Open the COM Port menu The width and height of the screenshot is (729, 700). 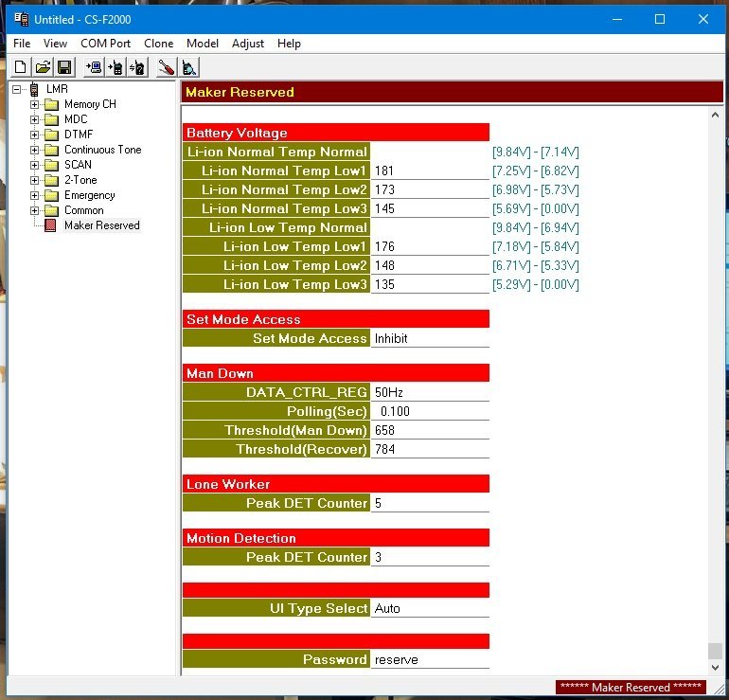[x=105, y=44]
